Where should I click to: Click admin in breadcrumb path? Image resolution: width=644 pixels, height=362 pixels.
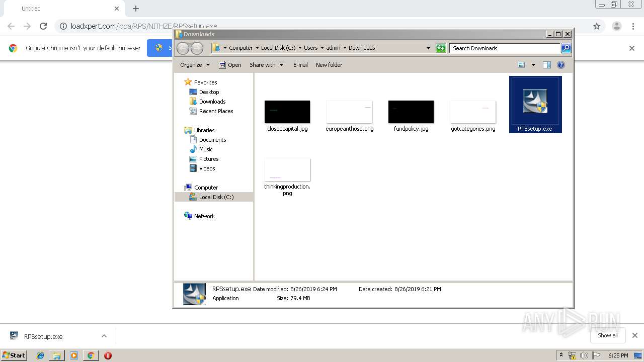(333, 48)
